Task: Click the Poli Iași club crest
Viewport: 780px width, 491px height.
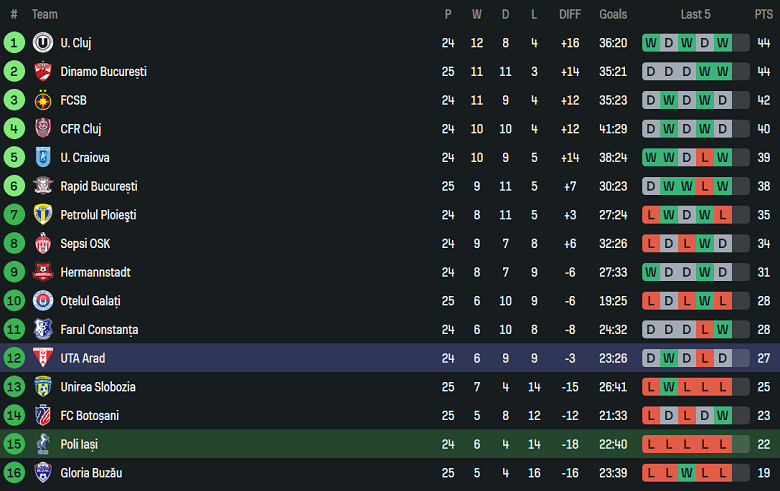Action: coord(42,444)
